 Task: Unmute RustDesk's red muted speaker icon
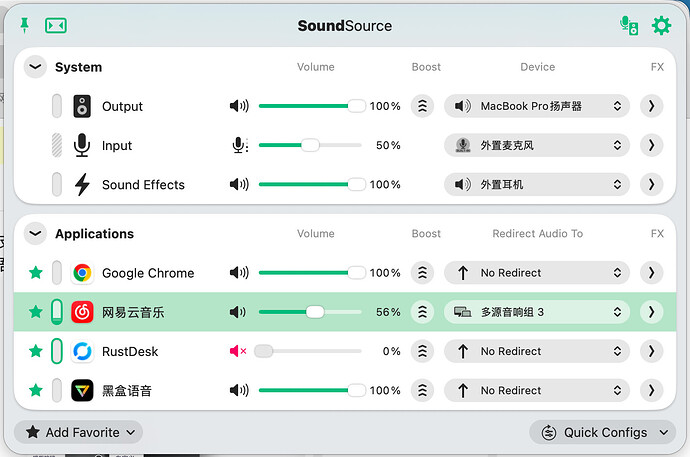[x=238, y=351]
